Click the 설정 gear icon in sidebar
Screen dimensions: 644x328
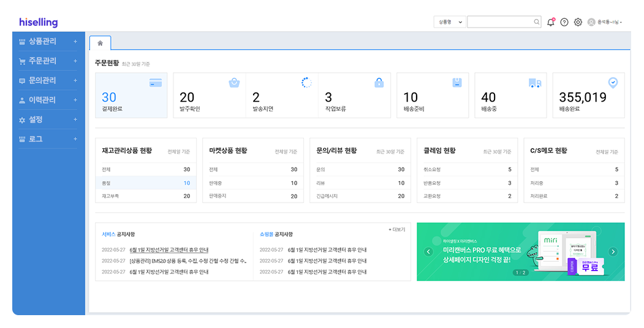(22, 120)
